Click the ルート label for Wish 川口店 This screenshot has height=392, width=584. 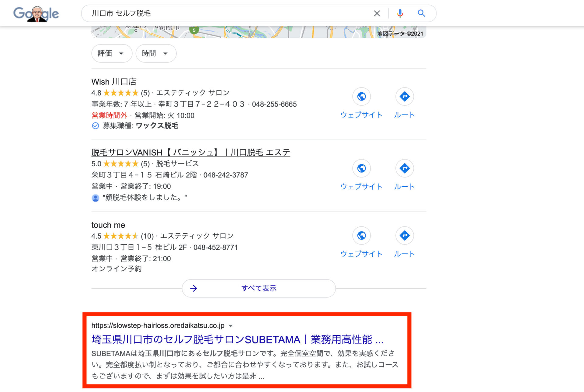(x=405, y=115)
